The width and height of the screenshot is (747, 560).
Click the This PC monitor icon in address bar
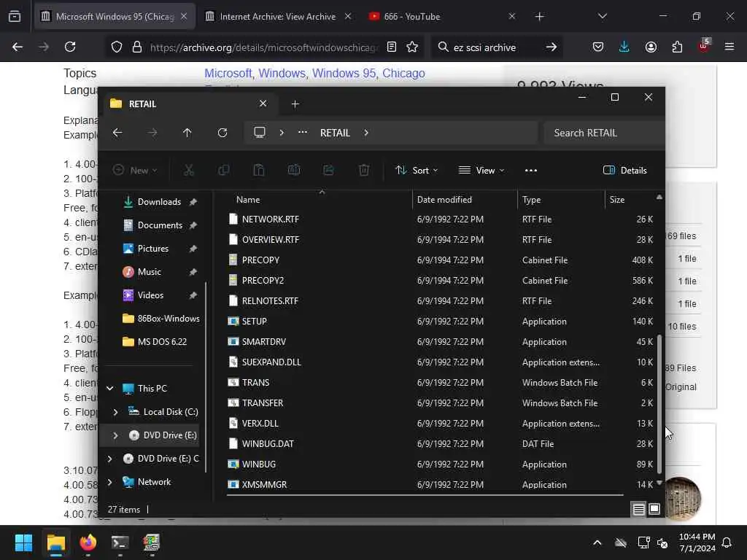pos(260,133)
